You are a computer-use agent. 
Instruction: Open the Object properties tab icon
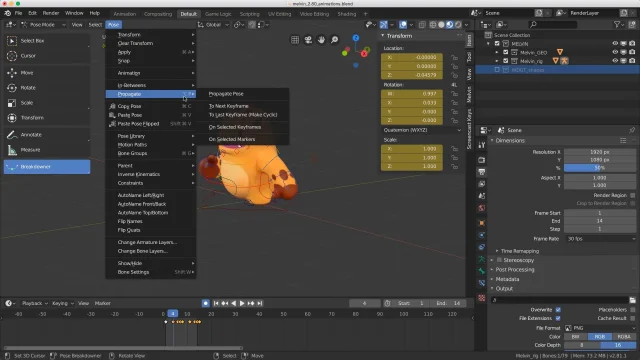pos(482,223)
